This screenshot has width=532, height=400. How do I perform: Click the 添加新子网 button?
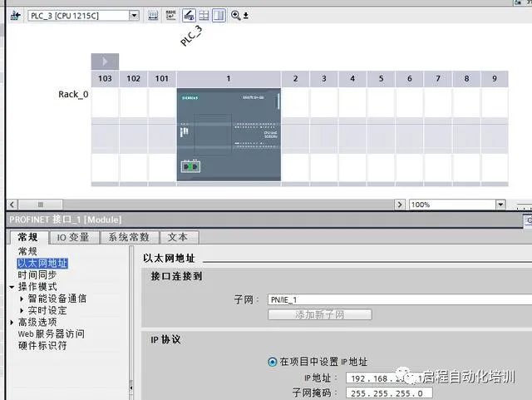319,315
